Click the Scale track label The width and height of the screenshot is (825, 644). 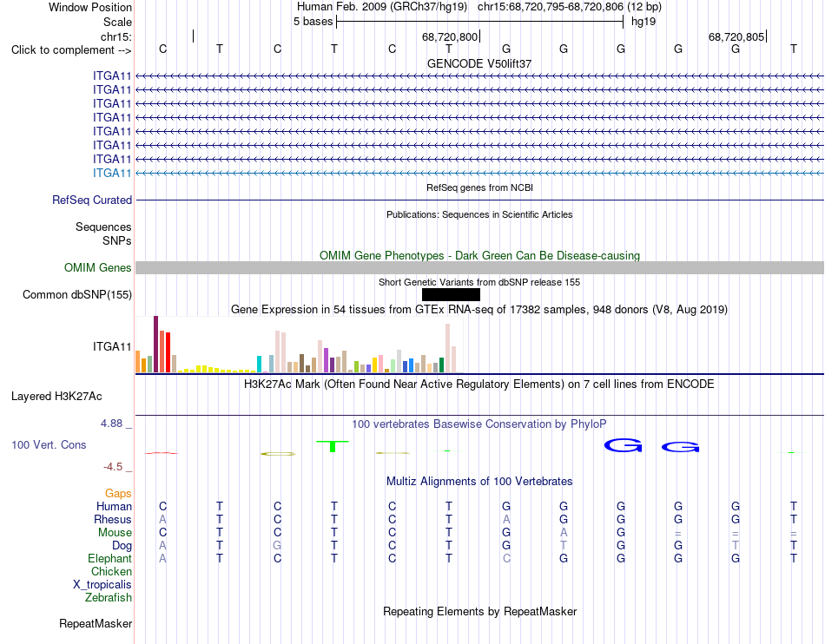coord(117,22)
